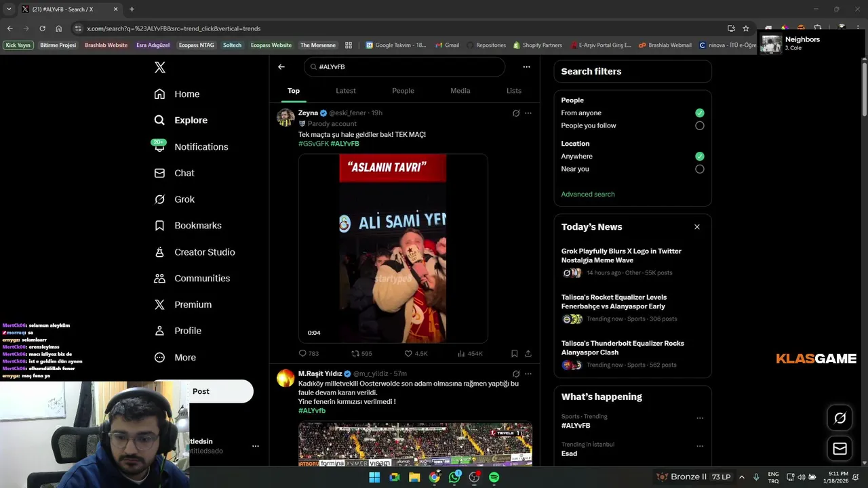The height and width of the screenshot is (488, 868).
Task: Open Creator Studio in sidebar
Action: (x=195, y=252)
